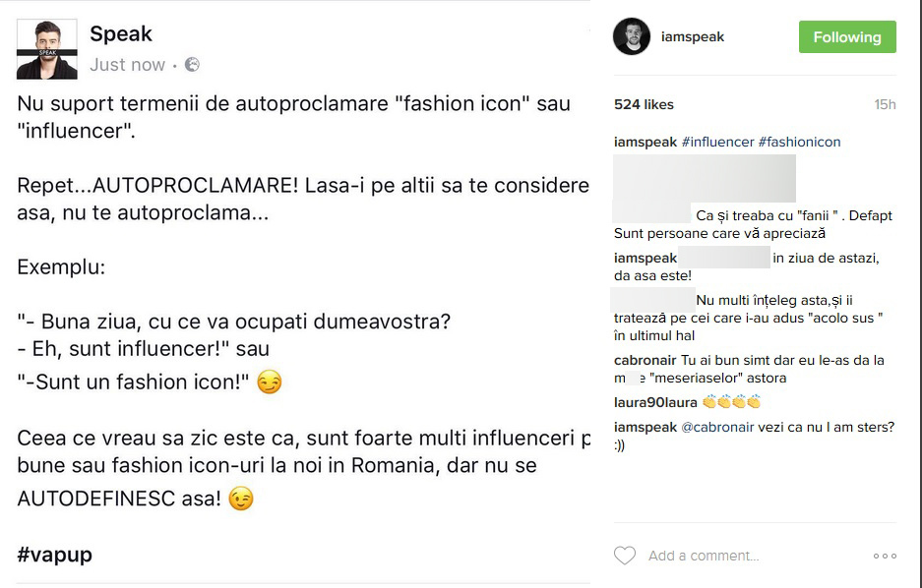Click the iamspeak avatar at the top
This screenshot has height=588, width=922.
(x=631, y=36)
